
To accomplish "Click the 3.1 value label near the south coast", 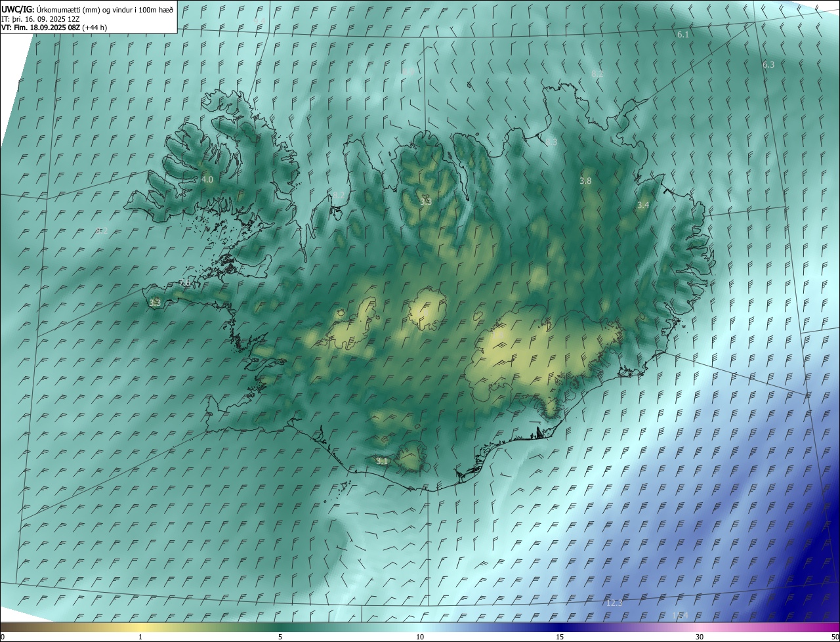I will click(382, 461).
